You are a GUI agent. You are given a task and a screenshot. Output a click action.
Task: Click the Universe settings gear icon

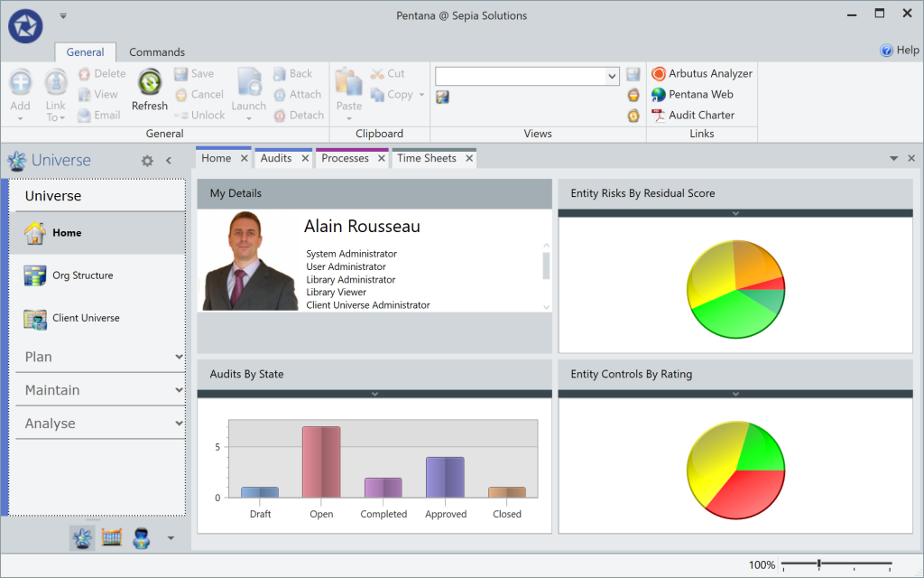coord(147,161)
